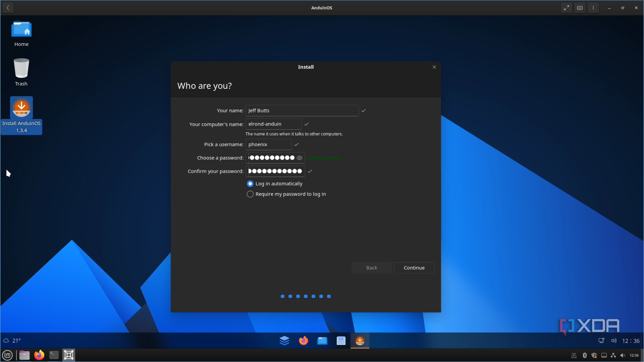This screenshot has width=644, height=362.
Task: Open the security shield tray icon with notification
Action: (x=594, y=355)
